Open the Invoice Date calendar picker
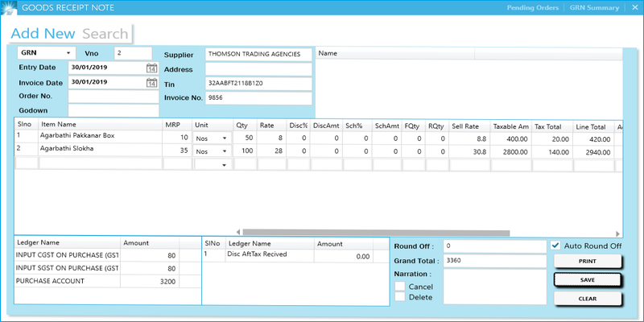 pyautogui.click(x=151, y=82)
